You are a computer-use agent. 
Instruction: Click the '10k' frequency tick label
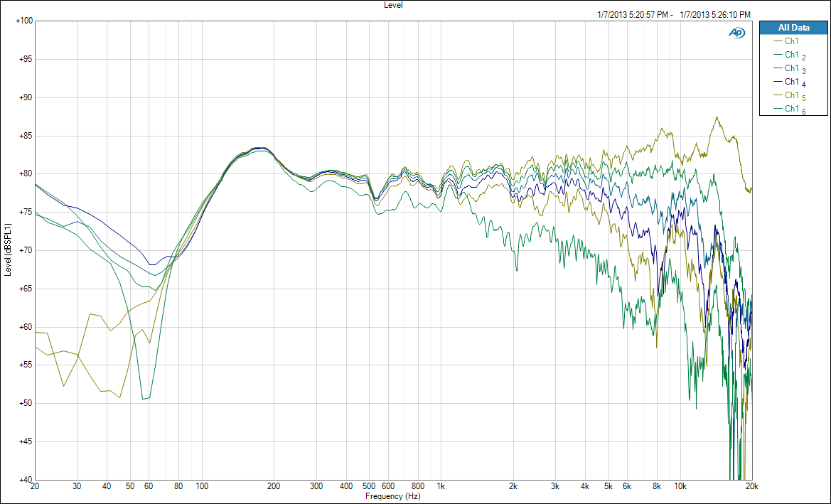pyautogui.click(x=680, y=486)
